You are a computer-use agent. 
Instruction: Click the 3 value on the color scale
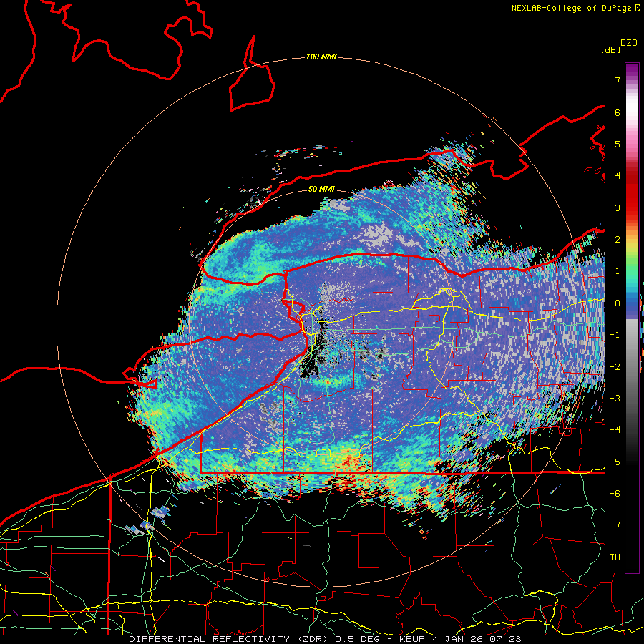618,208
